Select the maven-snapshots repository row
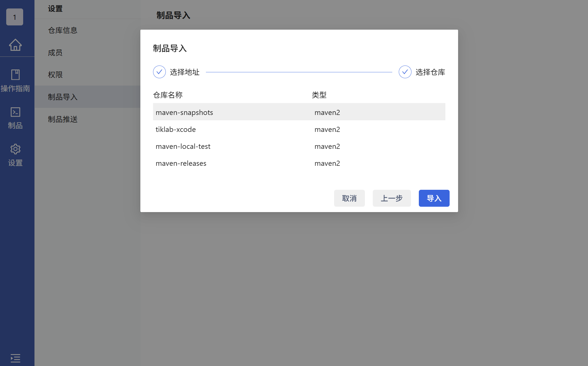 pyautogui.click(x=184, y=112)
